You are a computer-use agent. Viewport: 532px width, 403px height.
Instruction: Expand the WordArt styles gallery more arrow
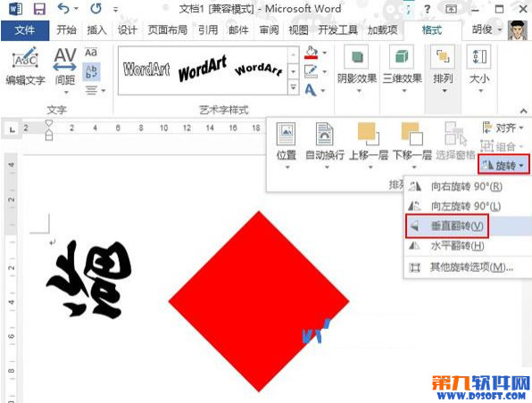(x=293, y=87)
